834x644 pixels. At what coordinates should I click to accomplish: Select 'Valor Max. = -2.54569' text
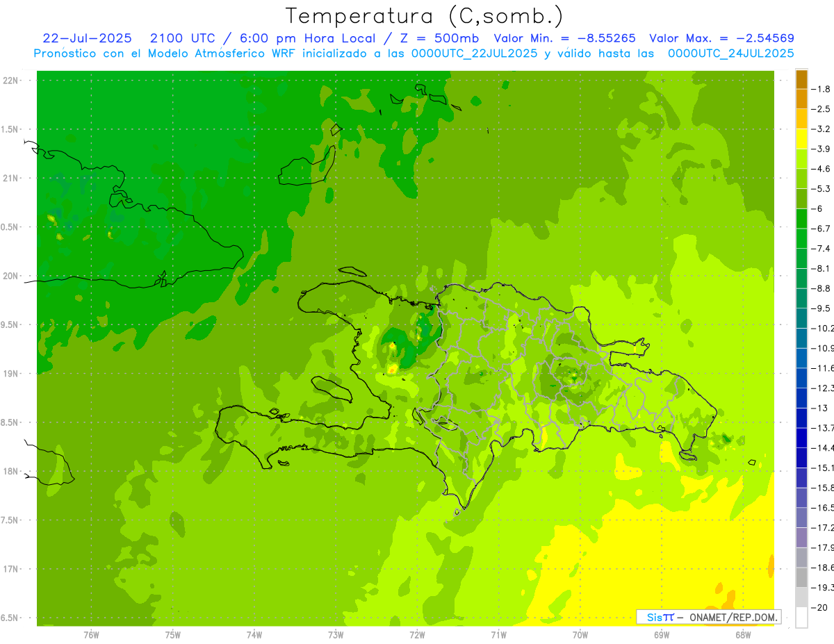tap(721, 38)
